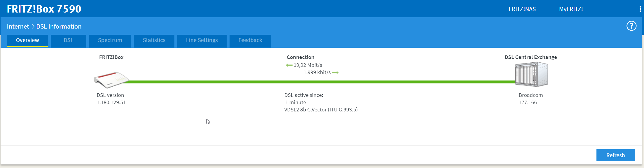Screen dimensions: 644x168
Task: Open the Spectrum tab
Action: point(110,40)
